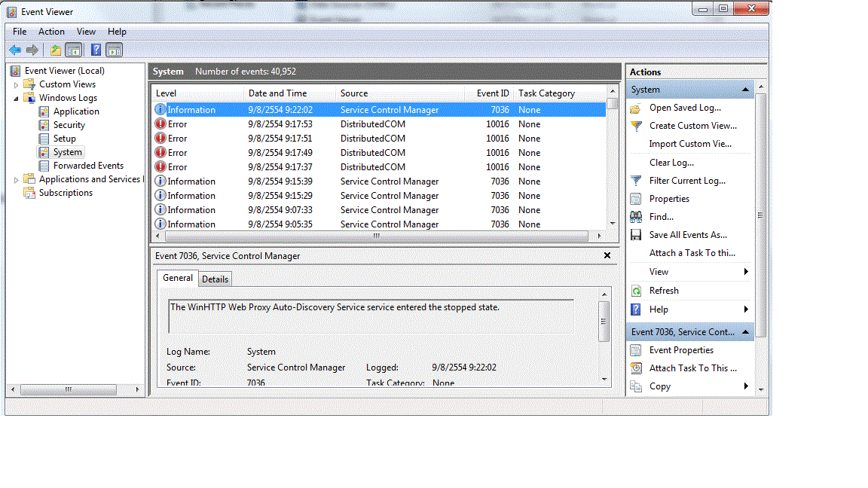Close the event preview pane with X
The image size is (868, 488).
(x=607, y=255)
